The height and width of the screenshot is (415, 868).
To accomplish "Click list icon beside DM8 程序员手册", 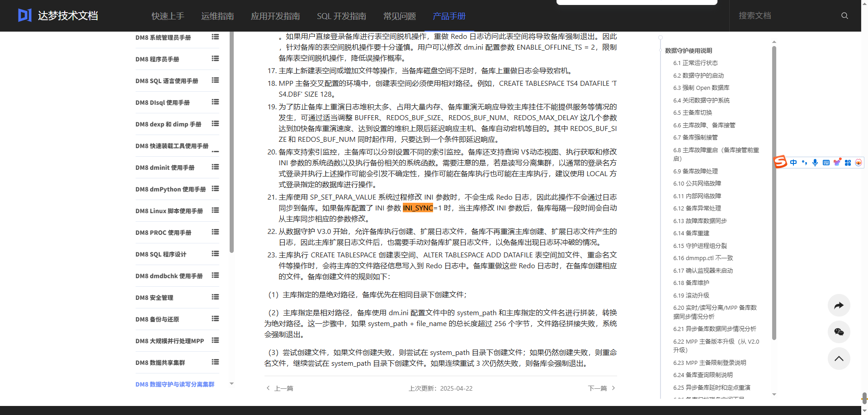I will (x=215, y=59).
